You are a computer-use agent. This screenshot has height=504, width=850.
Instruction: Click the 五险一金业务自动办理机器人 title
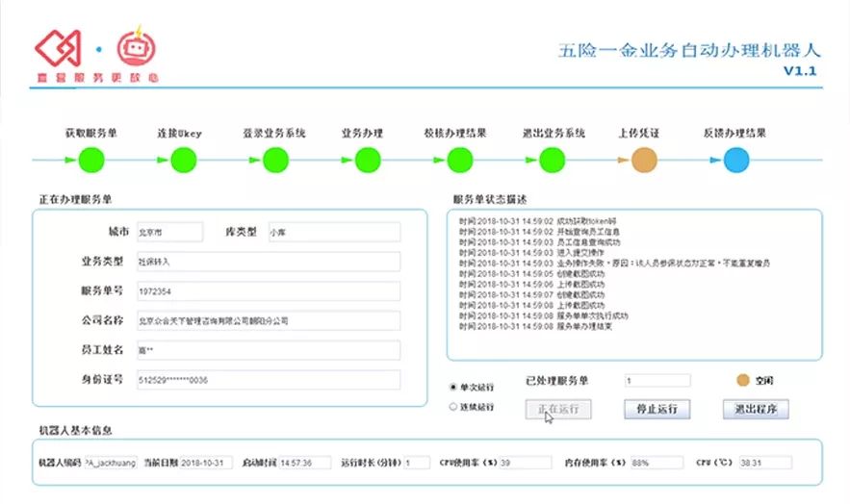point(689,50)
